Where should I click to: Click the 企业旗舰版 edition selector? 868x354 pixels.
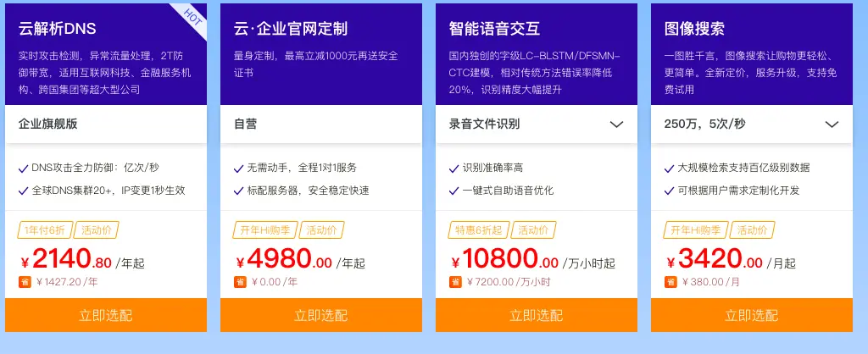click(106, 124)
